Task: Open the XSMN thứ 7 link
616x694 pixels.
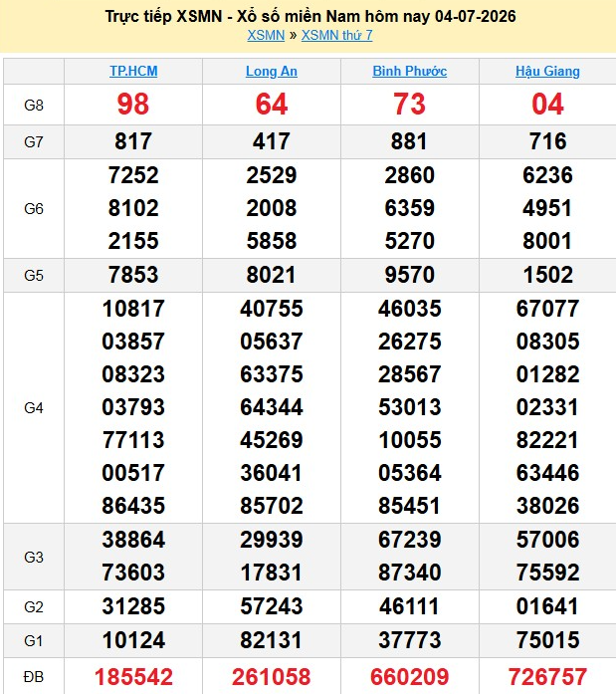Action: tap(337, 35)
